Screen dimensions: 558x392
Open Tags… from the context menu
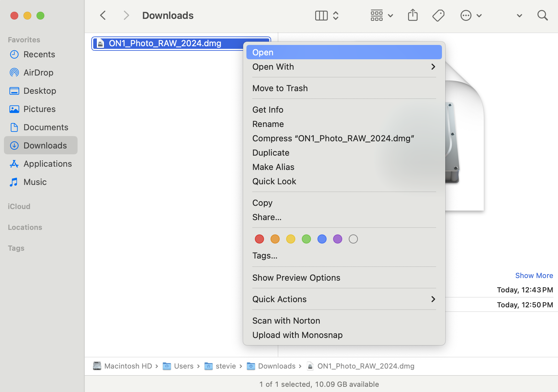tap(344, 256)
